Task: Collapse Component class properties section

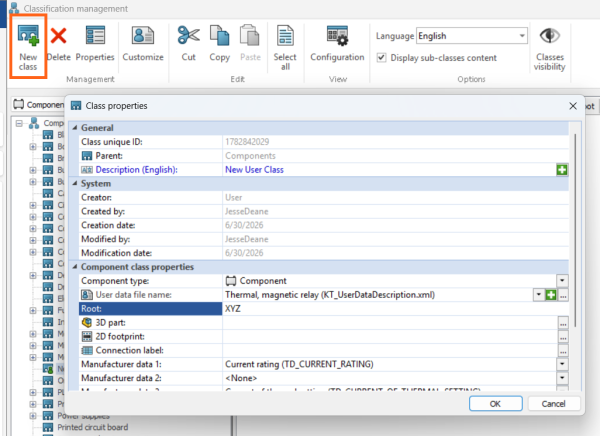Action: click(x=75, y=267)
